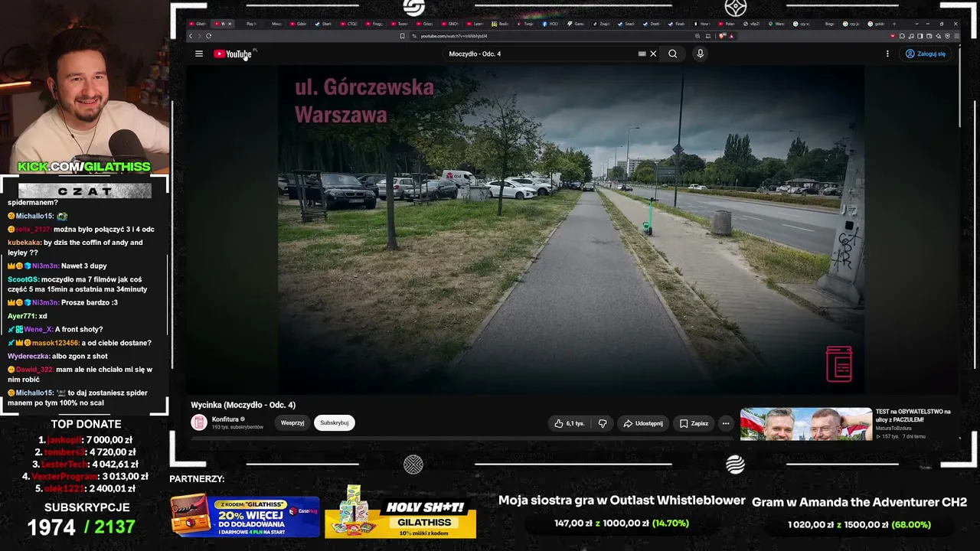Click the Wydereczka username in chat
This screenshot has height=551, width=980.
pos(28,356)
